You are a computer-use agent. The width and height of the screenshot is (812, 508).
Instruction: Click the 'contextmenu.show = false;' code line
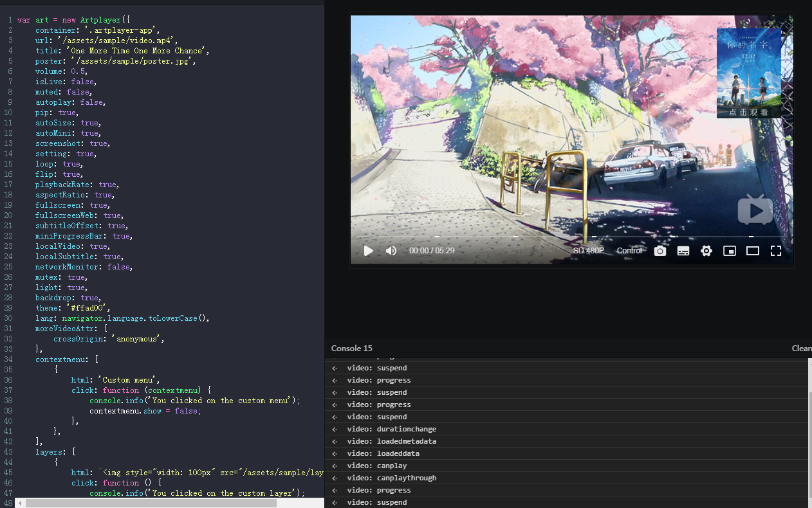point(145,411)
